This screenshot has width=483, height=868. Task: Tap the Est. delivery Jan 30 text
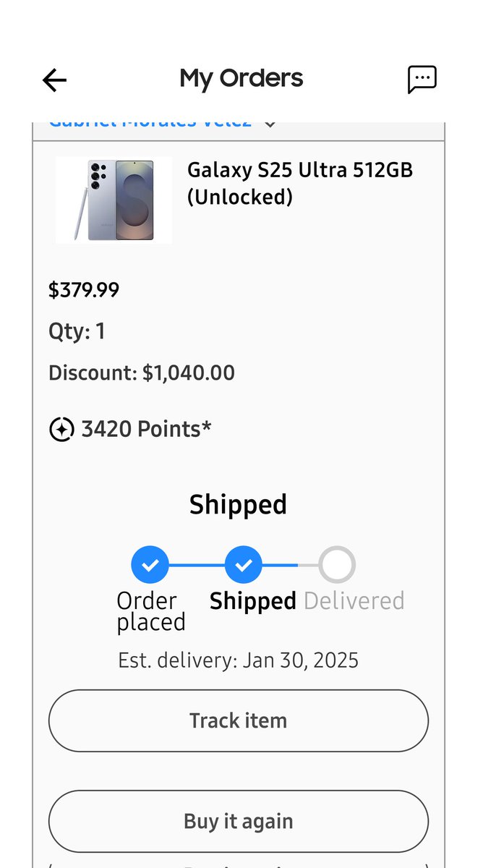tap(239, 660)
